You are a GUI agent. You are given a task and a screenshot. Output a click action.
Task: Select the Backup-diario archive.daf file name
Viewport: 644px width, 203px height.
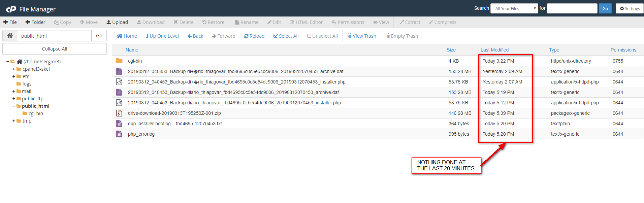tap(233, 92)
